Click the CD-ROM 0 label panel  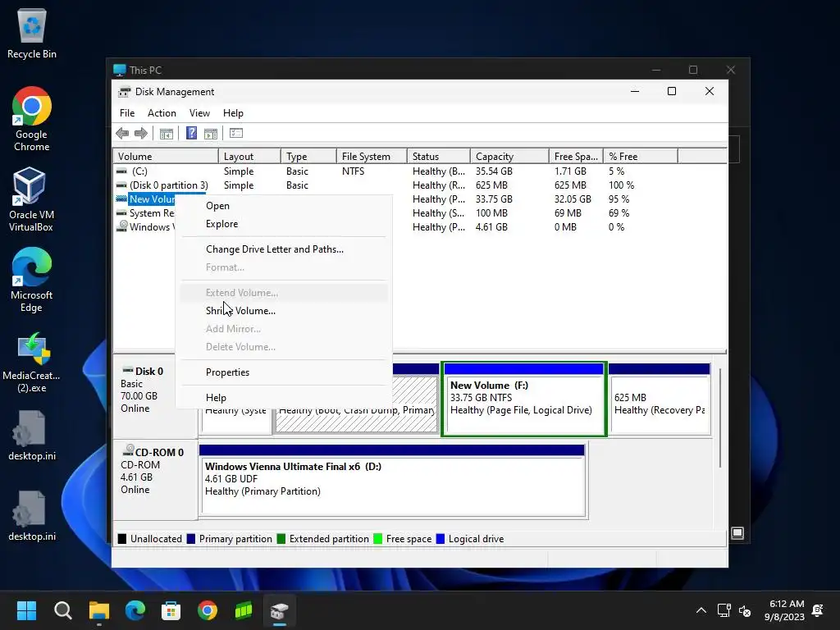pos(155,481)
